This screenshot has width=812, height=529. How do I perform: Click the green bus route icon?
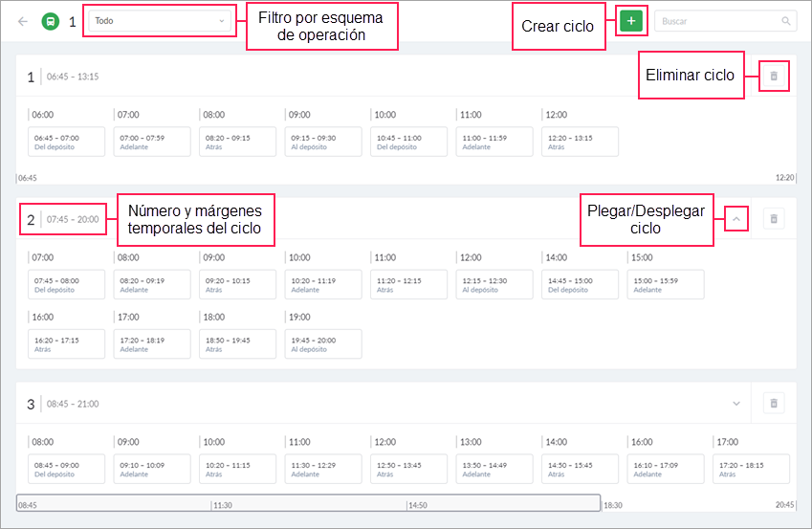[50, 20]
